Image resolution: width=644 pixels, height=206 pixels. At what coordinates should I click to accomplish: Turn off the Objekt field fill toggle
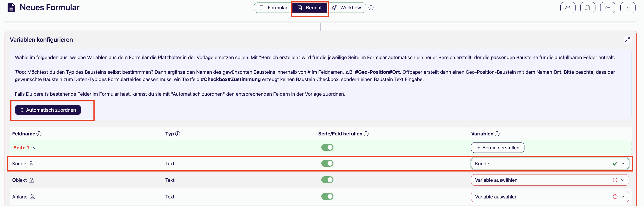[x=327, y=180]
